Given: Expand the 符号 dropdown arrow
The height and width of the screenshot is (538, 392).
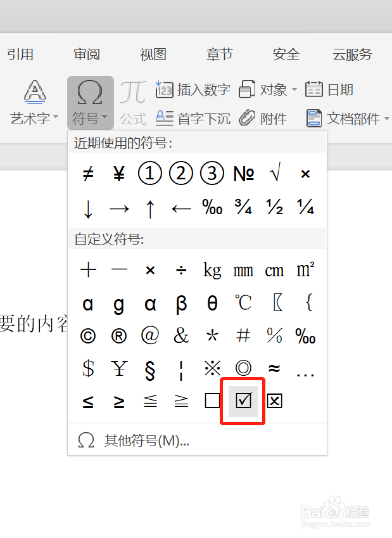Looking at the screenshot, I should (104, 117).
